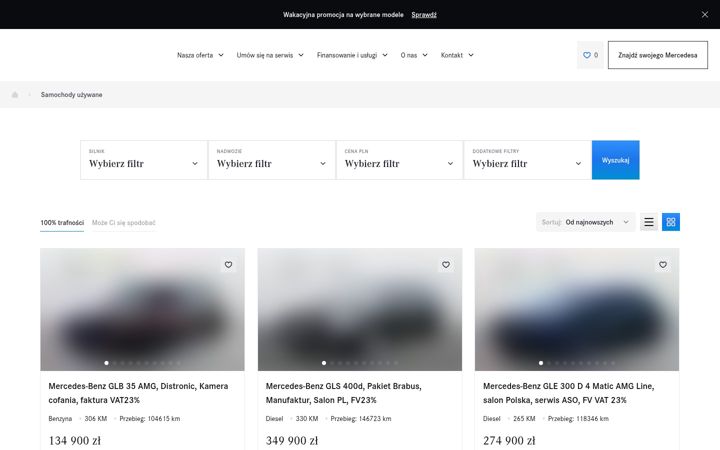Open the Nasza oferta menu
The height and width of the screenshot is (450, 720).
[x=200, y=55]
